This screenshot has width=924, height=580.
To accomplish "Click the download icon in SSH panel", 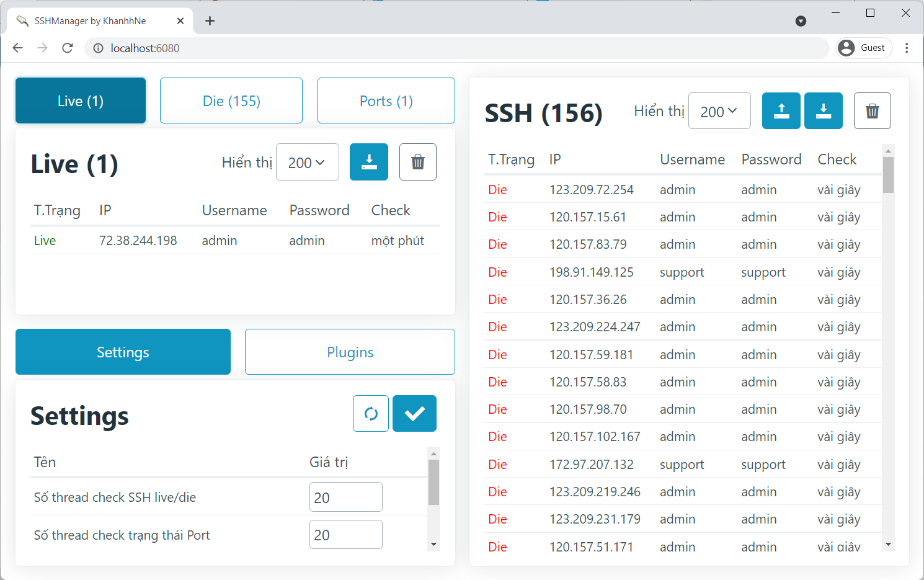I will [823, 111].
